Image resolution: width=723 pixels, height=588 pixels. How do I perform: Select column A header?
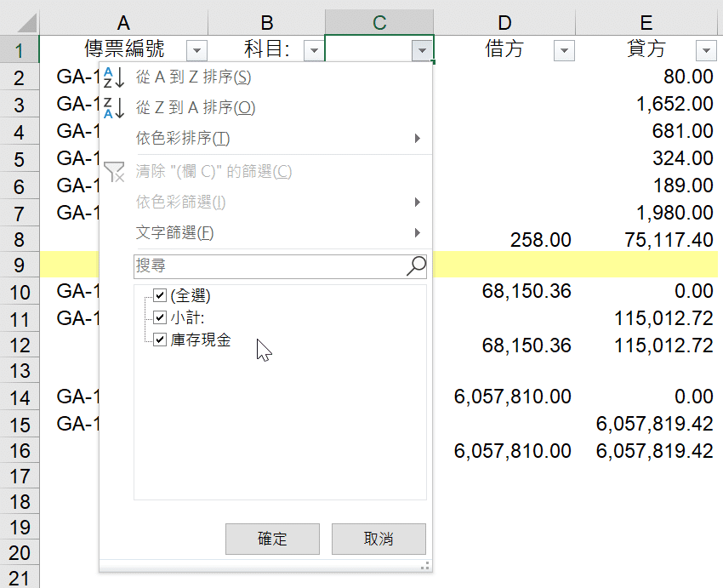tap(123, 23)
